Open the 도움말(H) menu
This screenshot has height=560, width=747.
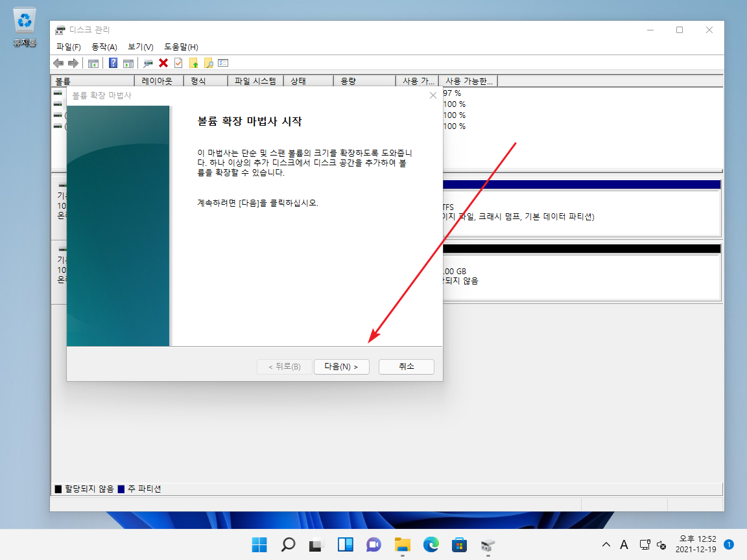pyautogui.click(x=181, y=47)
